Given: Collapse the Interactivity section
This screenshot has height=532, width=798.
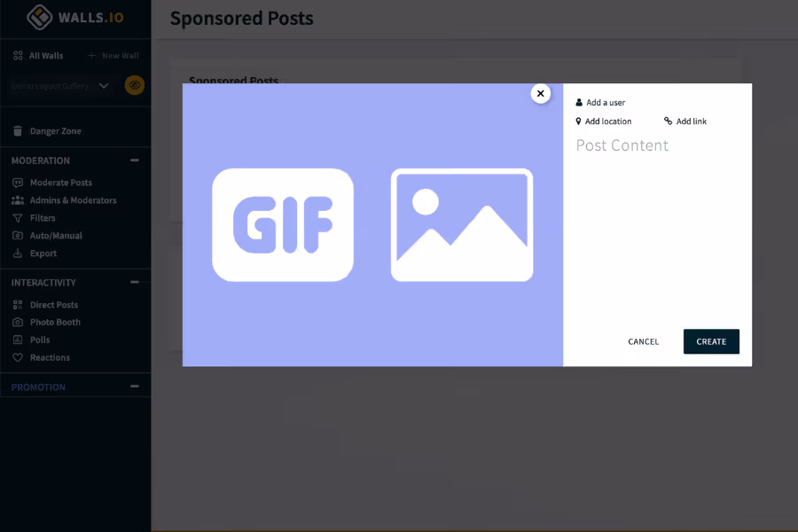Looking at the screenshot, I should [x=135, y=282].
